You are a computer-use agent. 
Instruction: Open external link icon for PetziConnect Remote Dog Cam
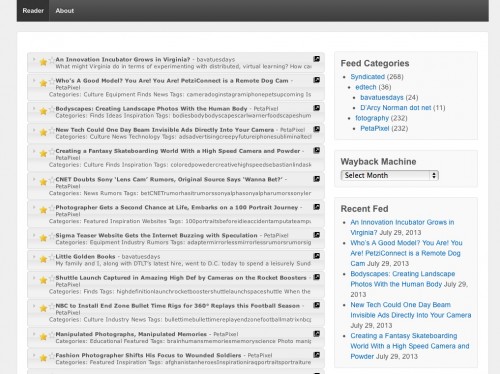[x=316, y=80]
